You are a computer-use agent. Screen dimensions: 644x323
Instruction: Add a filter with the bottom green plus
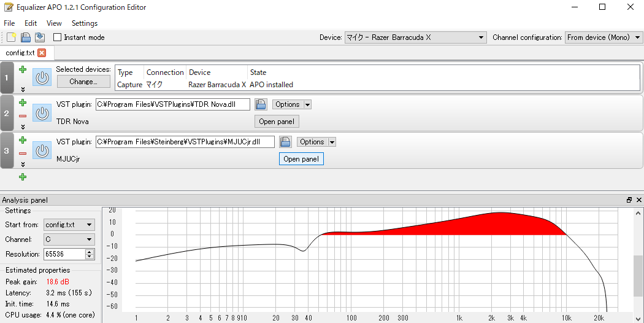[x=23, y=177]
